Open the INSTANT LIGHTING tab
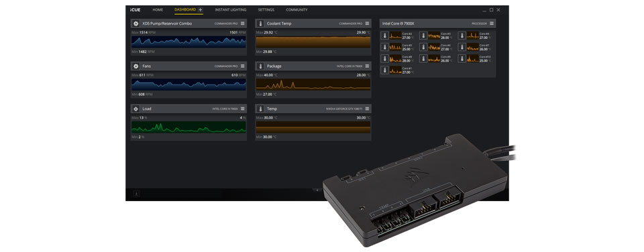This screenshot has height=252, width=644. click(x=231, y=10)
